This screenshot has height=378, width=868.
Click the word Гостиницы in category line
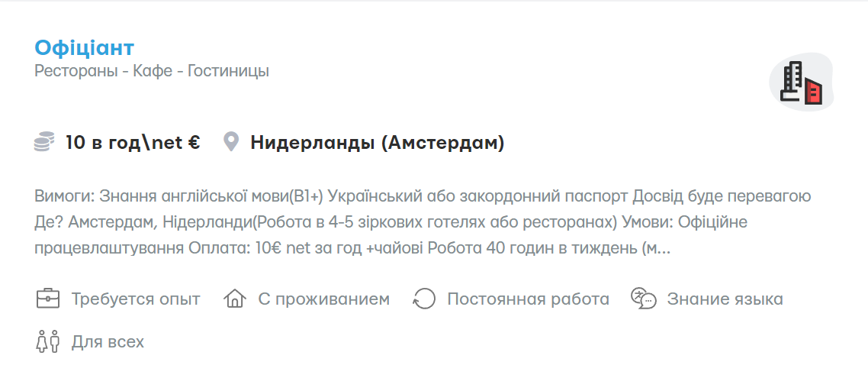click(228, 72)
